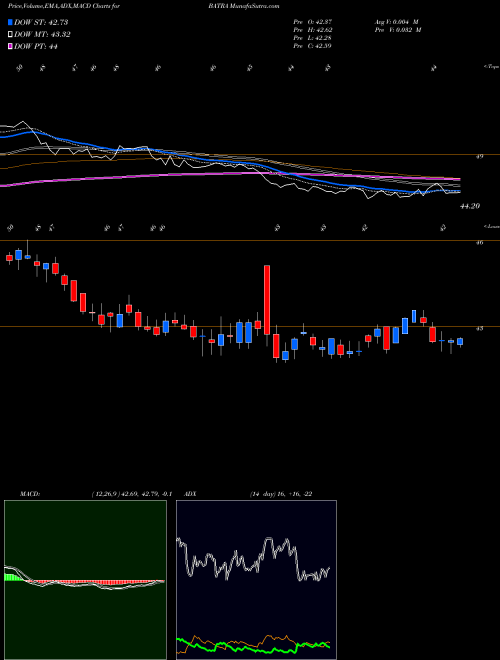Screen dimensions: 500x660
Task: Click the magenta DOW PT legend swatch
Action: (x=10, y=47)
